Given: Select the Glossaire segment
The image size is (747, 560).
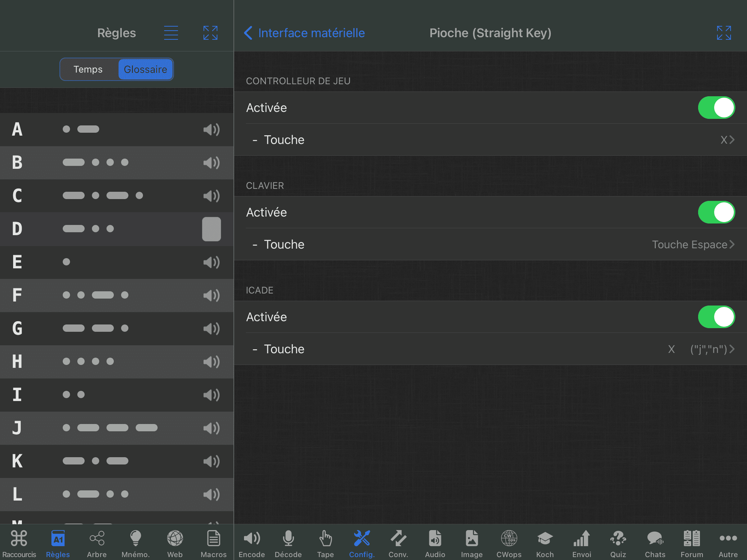Looking at the screenshot, I should (x=146, y=69).
